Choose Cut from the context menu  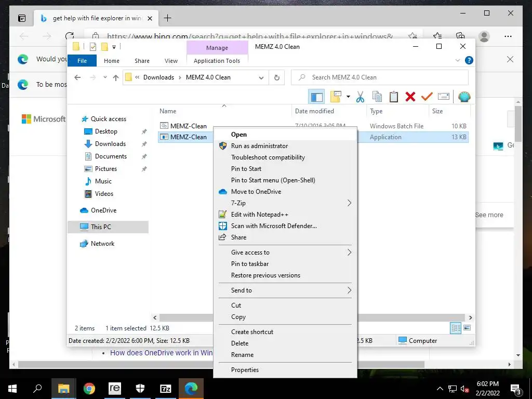285,305
